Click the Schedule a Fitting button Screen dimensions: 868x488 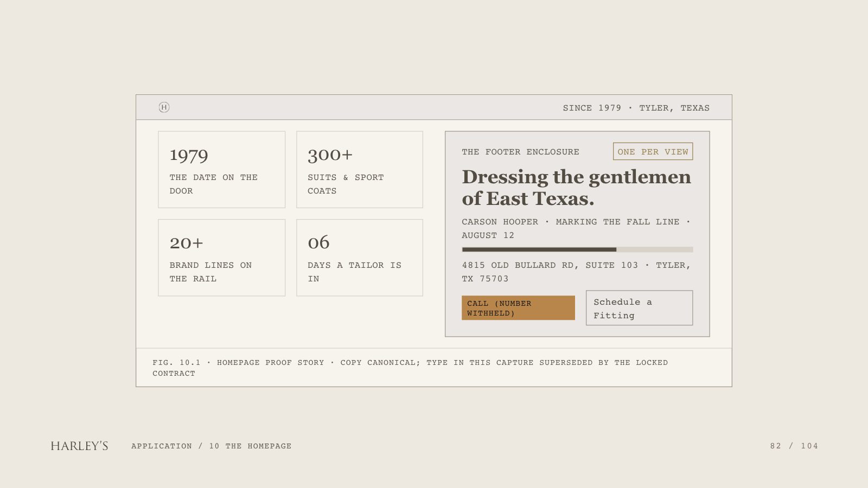click(x=639, y=308)
